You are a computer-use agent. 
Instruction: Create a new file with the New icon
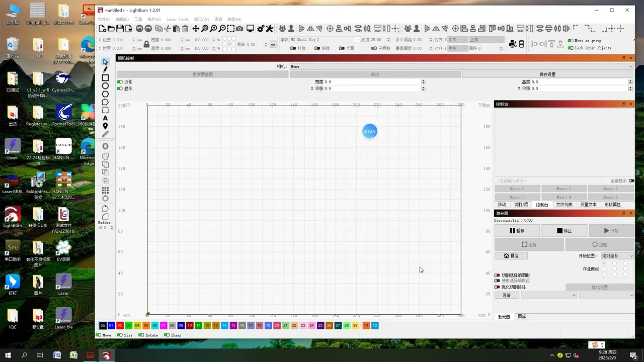(103, 29)
